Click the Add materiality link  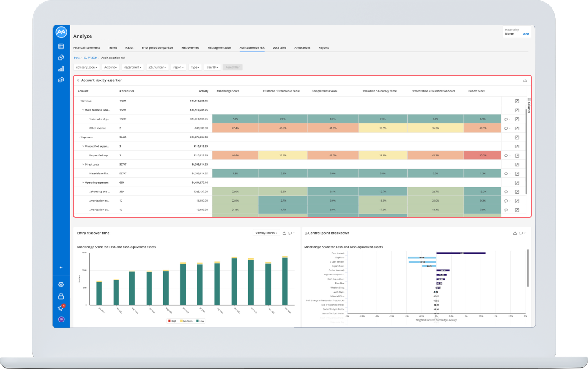point(526,34)
